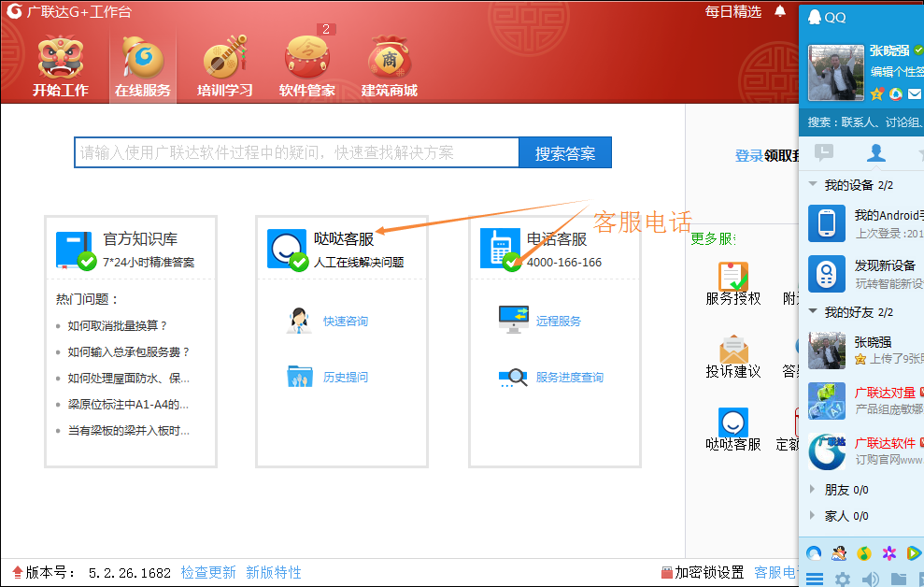Focus the question search input field
Viewport: 924px width, 587px height.
(296, 152)
